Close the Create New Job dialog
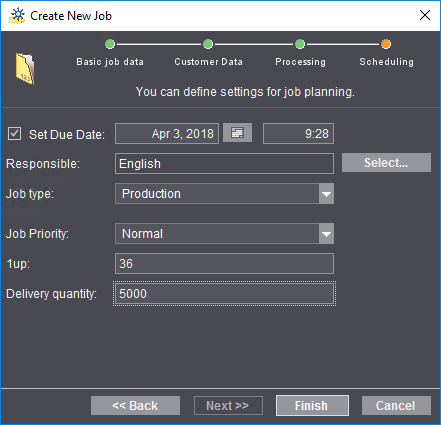This screenshot has height=425, width=441. (425, 15)
